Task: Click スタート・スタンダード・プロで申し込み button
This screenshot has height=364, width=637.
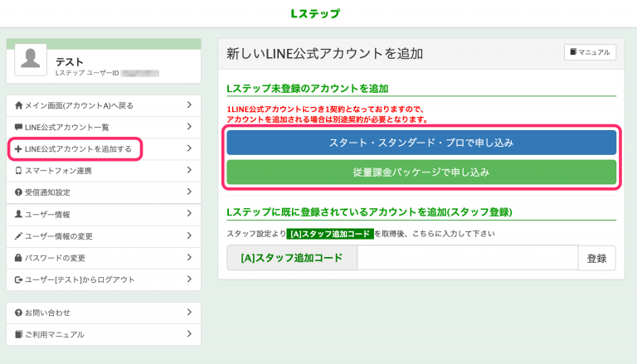Action: click(421, 143)
